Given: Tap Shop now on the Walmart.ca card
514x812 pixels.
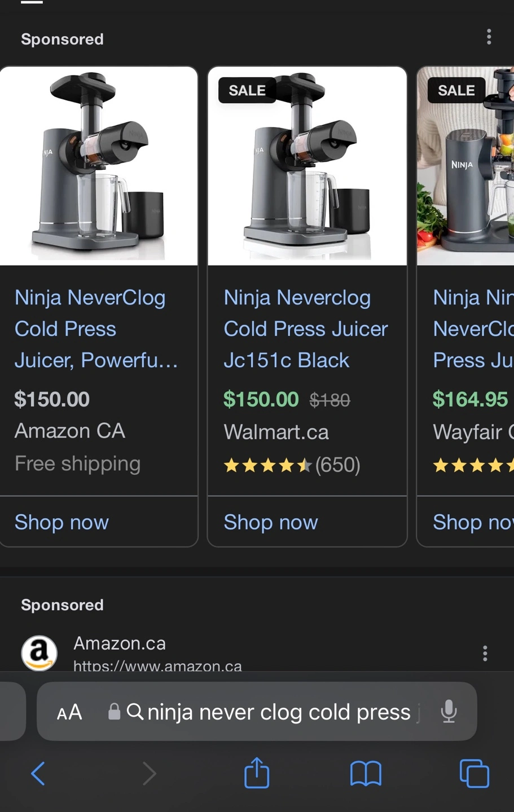Looking at the screenshot, I should pos(271,522).
